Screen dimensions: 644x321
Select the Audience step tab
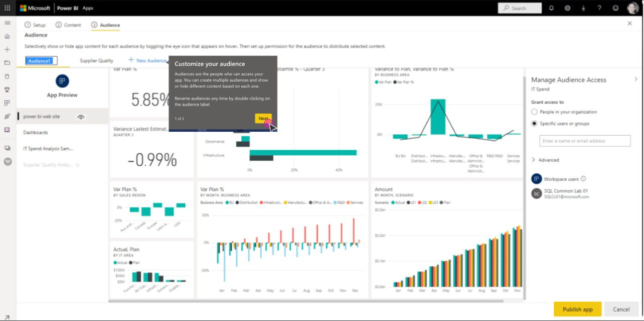[x=105, y=25]
